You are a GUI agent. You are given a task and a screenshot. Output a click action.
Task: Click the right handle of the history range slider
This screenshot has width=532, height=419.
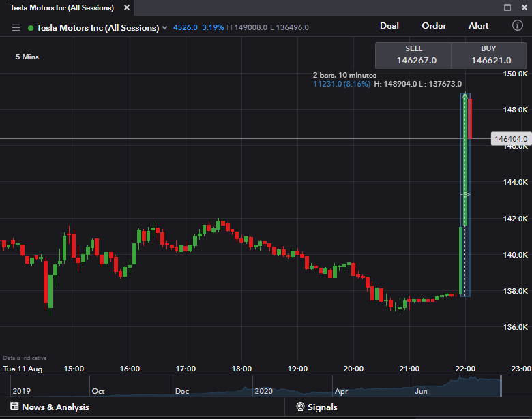coord(501,386)
